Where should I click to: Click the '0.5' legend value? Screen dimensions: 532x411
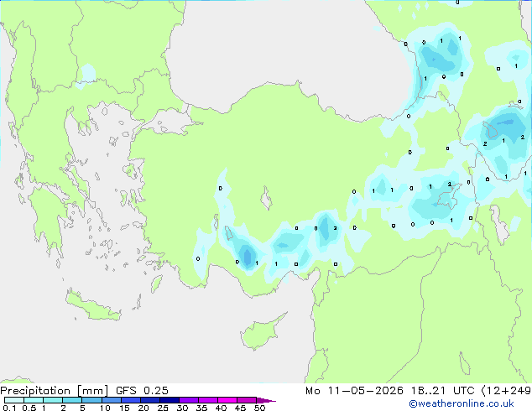click(x=29, y=408)
